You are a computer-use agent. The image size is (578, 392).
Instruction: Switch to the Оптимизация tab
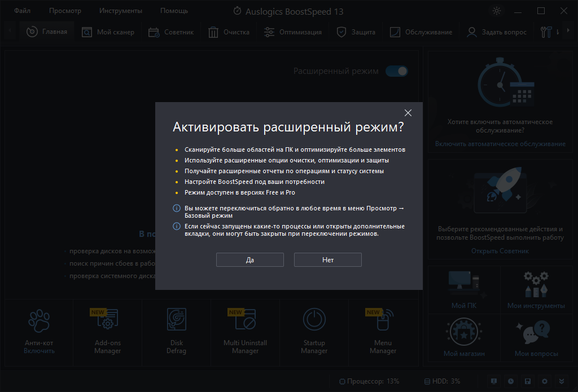click(293, 32)
